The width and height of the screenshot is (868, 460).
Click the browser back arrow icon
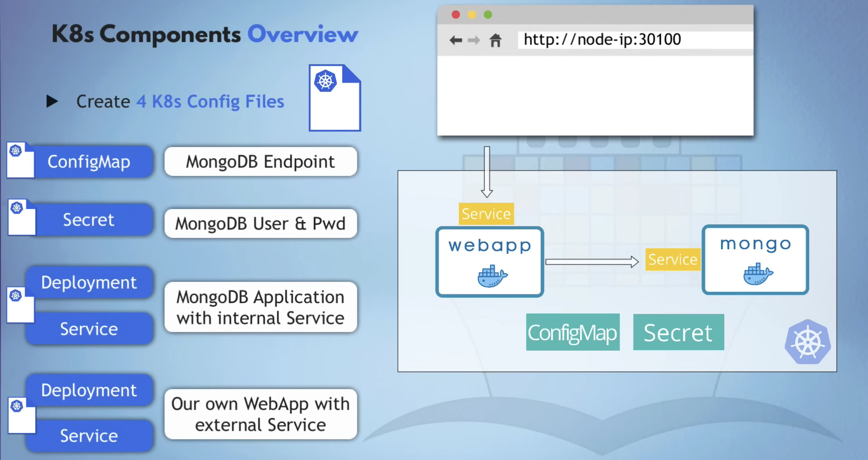tap(456, 40)
